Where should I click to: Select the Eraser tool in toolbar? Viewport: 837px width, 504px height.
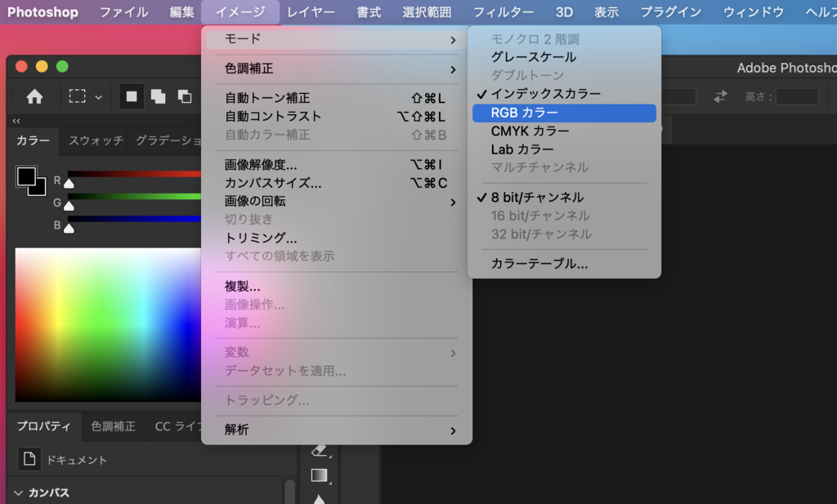point(320,451)
